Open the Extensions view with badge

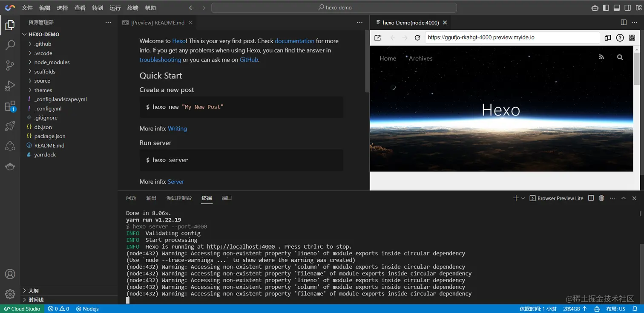coord(10,106)
